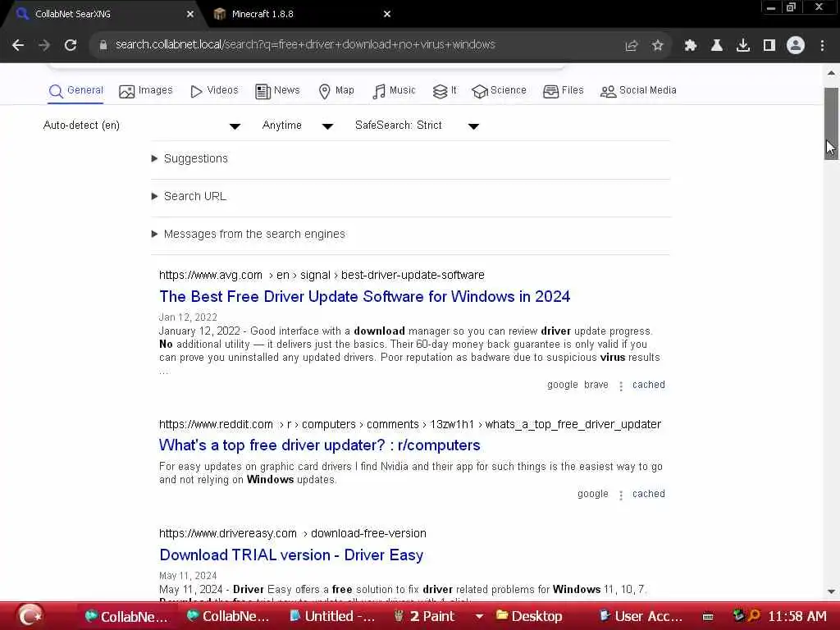Click the scrollbar up arrow

click(831, 72)
